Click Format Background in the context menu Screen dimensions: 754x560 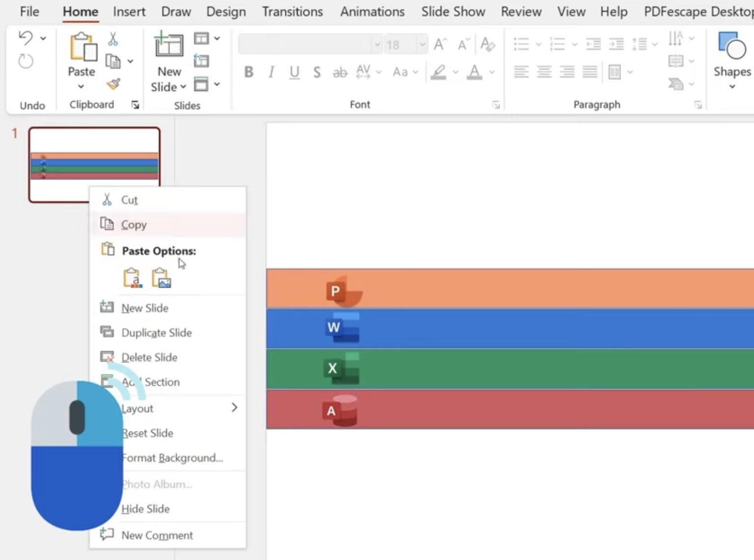pyautogui.click(x=172, y=457)
